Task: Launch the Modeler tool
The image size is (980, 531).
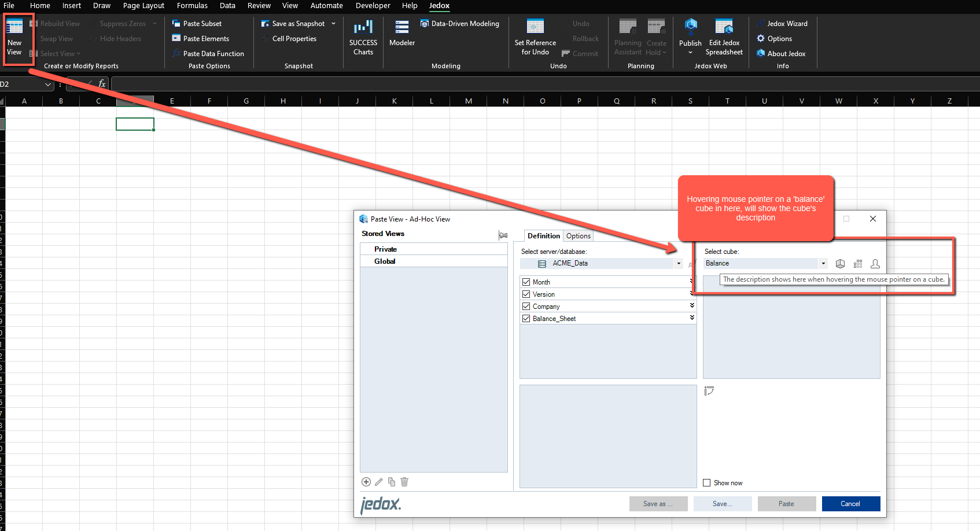Action: tap(401, 34)
